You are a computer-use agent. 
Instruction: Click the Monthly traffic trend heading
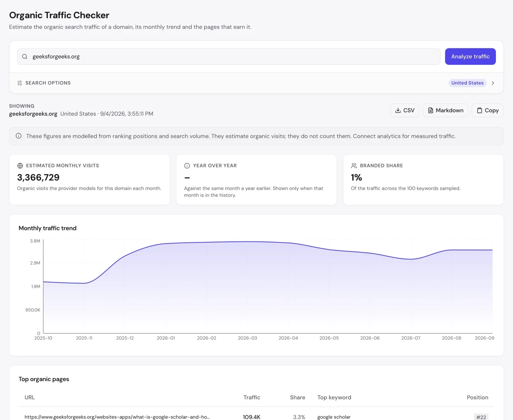pos(47,228)
